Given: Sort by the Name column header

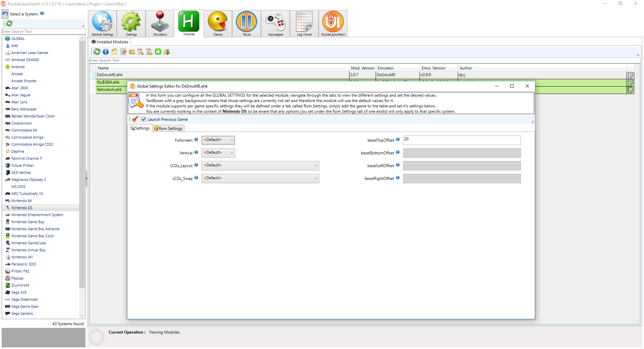Looking at the screenshot, I should coord(223,68).
